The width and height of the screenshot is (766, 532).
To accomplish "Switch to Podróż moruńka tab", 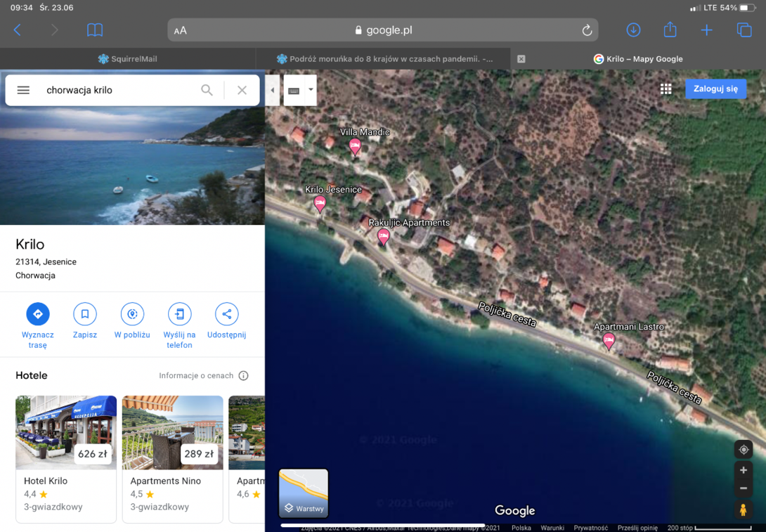I will point(384,58).
